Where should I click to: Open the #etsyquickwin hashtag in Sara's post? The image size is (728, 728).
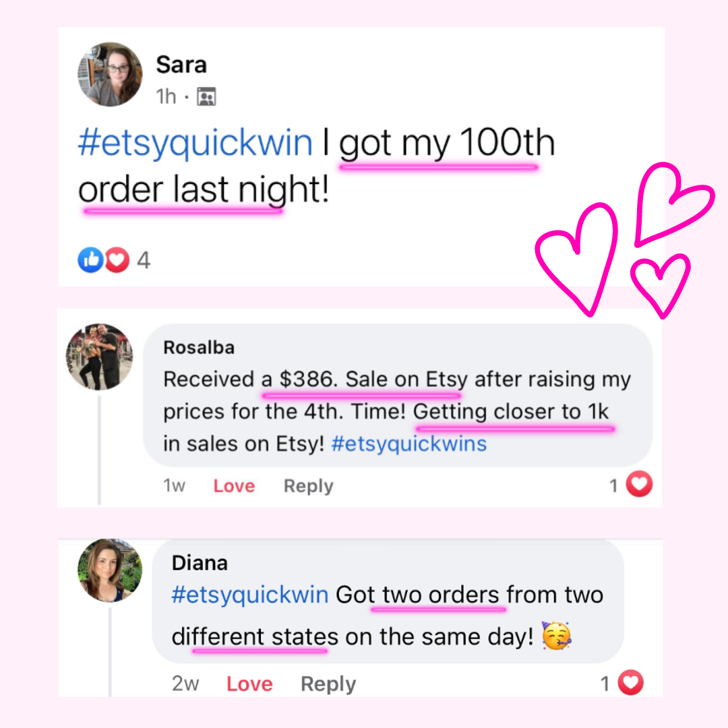[x=195, y=142]
